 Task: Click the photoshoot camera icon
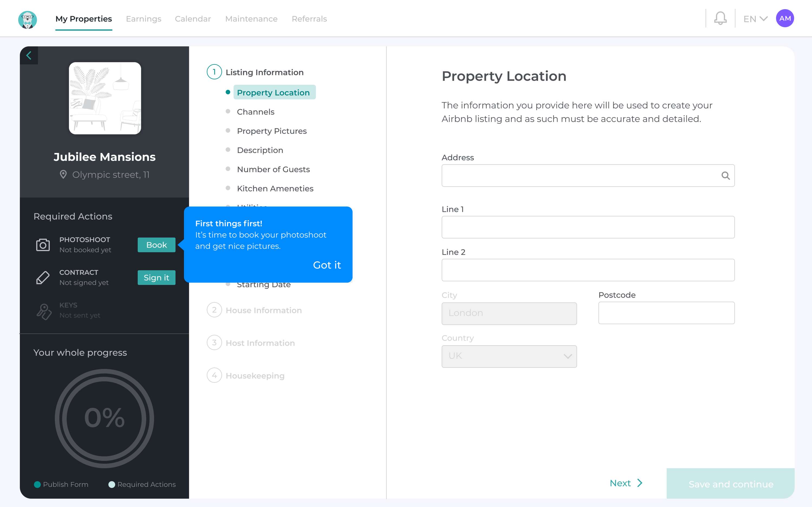pyautogui.click(x=43, y=245)
